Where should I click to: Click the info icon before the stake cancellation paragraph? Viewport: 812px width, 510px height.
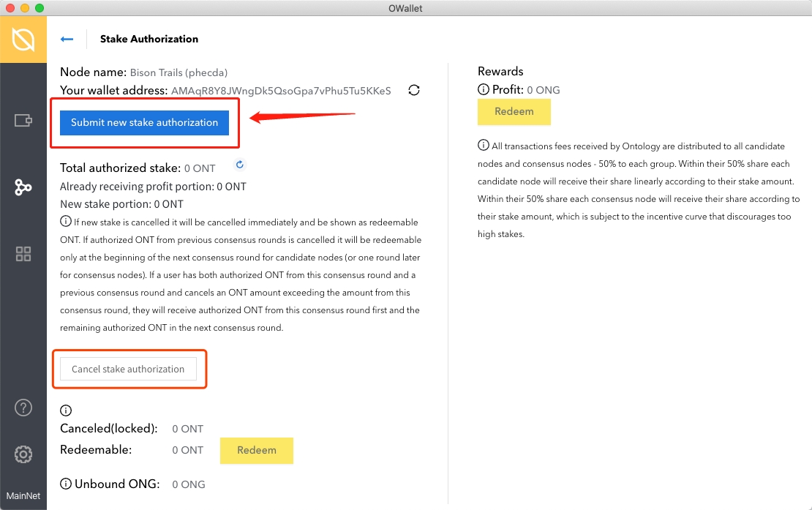(66, 222)
